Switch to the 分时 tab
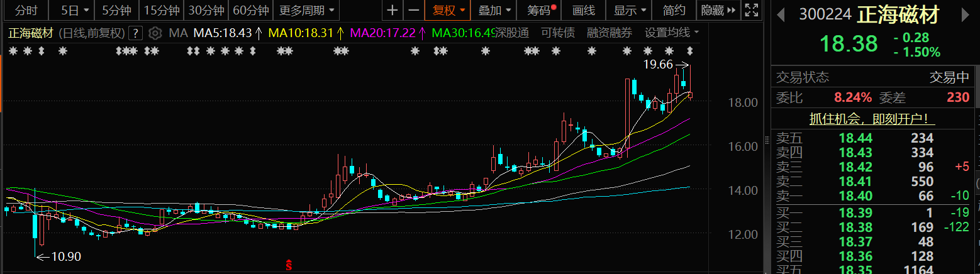 (x=26, y=10)
